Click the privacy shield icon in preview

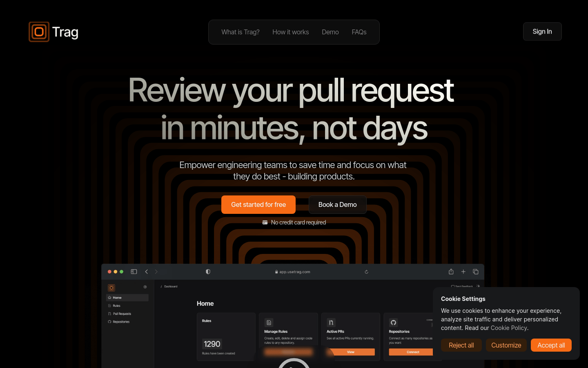click(x=208, y=272)
